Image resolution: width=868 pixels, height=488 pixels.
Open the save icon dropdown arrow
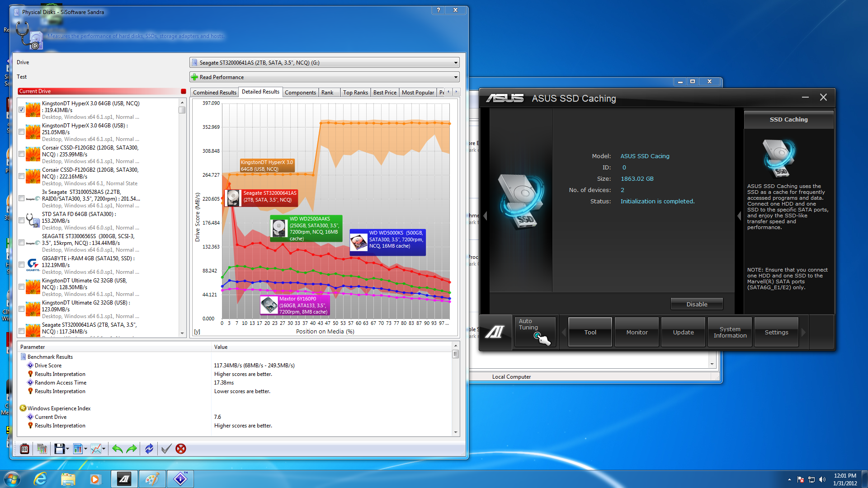point(67,449)
